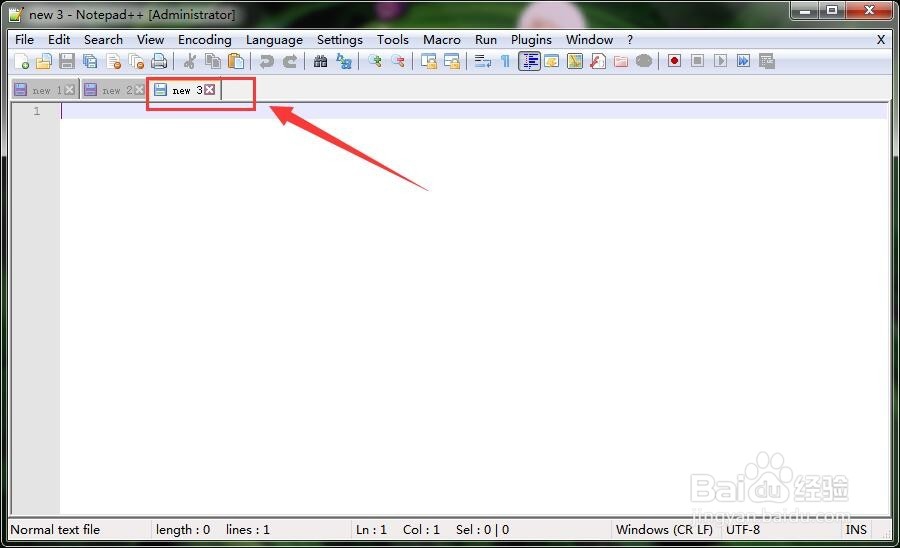Screen dimensions: 900x548
Task: Run macro multiple times icon
Action: click(743, 61)
